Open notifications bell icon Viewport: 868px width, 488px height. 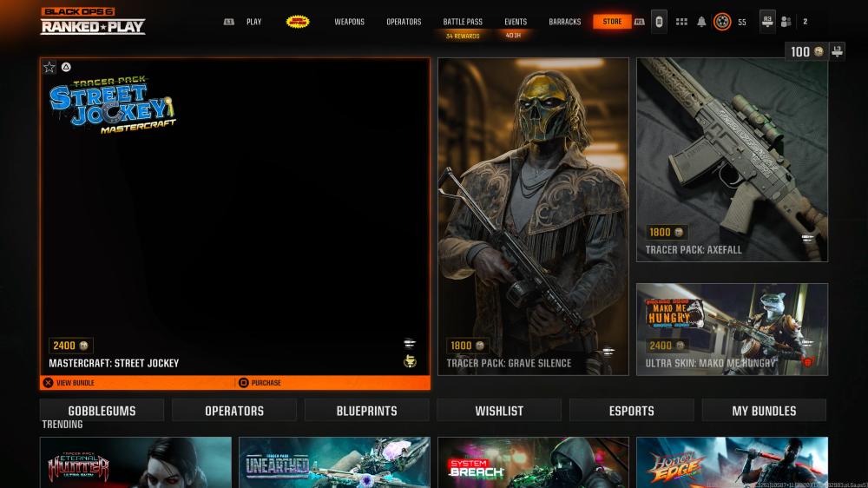pyautogui.click(x=701, y=22)
